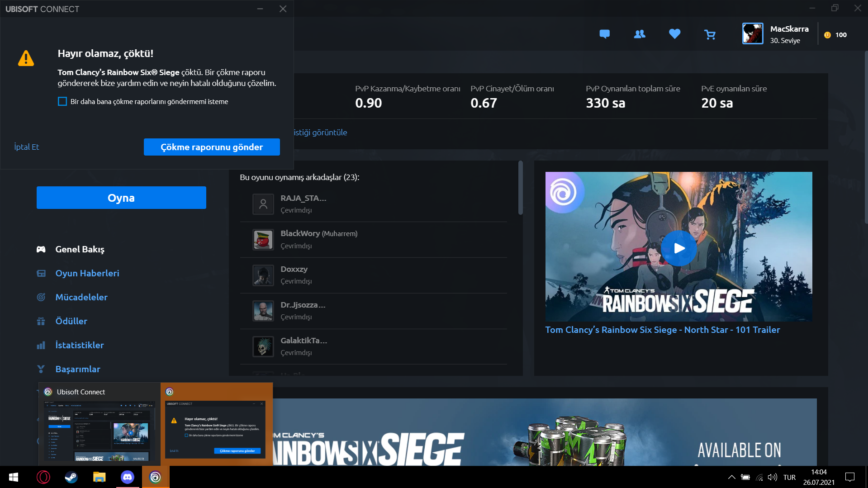Screen dimensions: 868x488
Task: Click the Genel Bakış gamepad icon
Action: [41, 249]
